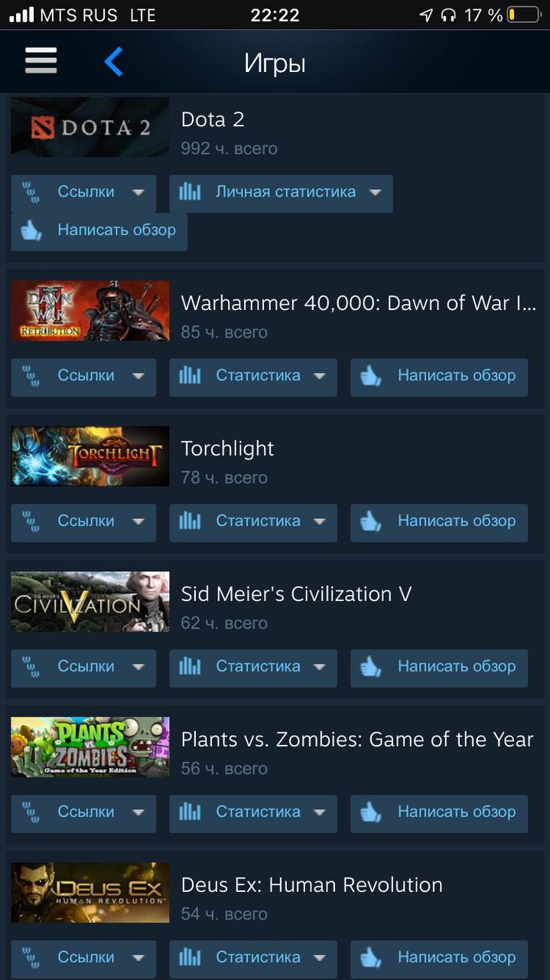Viewport: 550px width, 980px height.
Task: Expand Личная статистика dropdown for Dota 2
Action: click(x=281, y=193)
